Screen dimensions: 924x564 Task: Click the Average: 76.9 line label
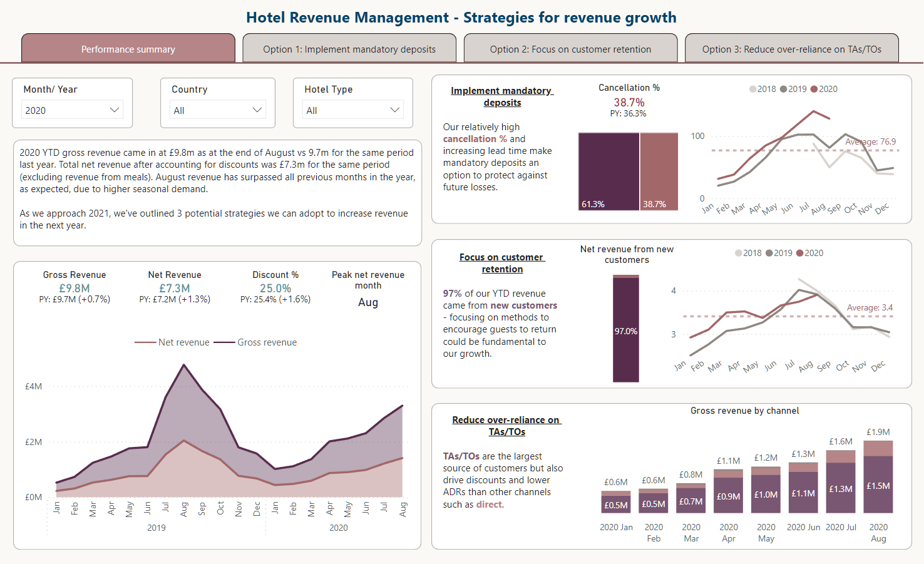click(871, 141)
